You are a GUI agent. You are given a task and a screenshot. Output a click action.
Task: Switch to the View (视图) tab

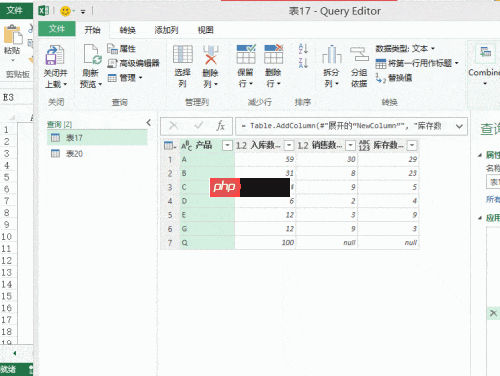205,30
